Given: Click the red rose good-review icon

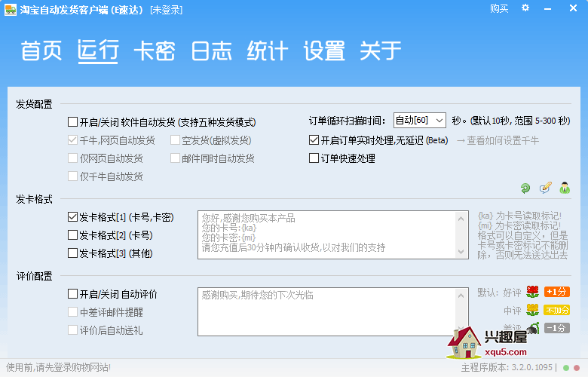Looking at the screenshot, I should 532,292.
